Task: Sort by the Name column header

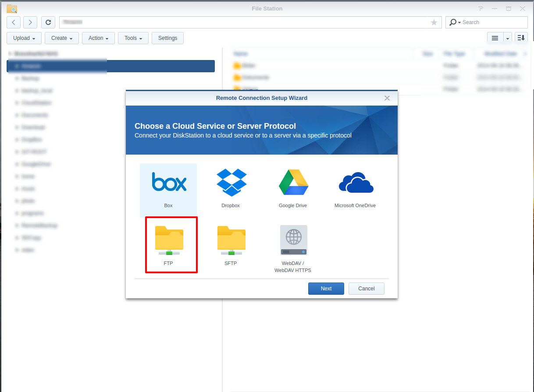Action: point(241,54)
